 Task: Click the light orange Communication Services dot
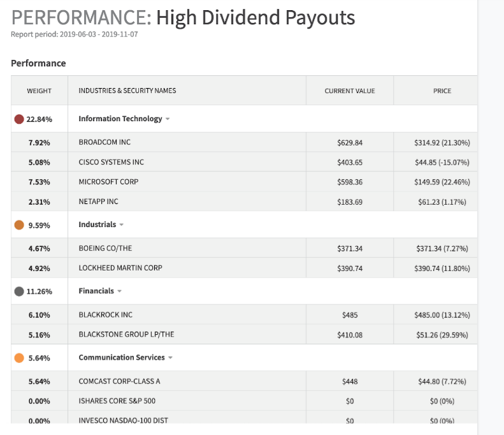19,358
